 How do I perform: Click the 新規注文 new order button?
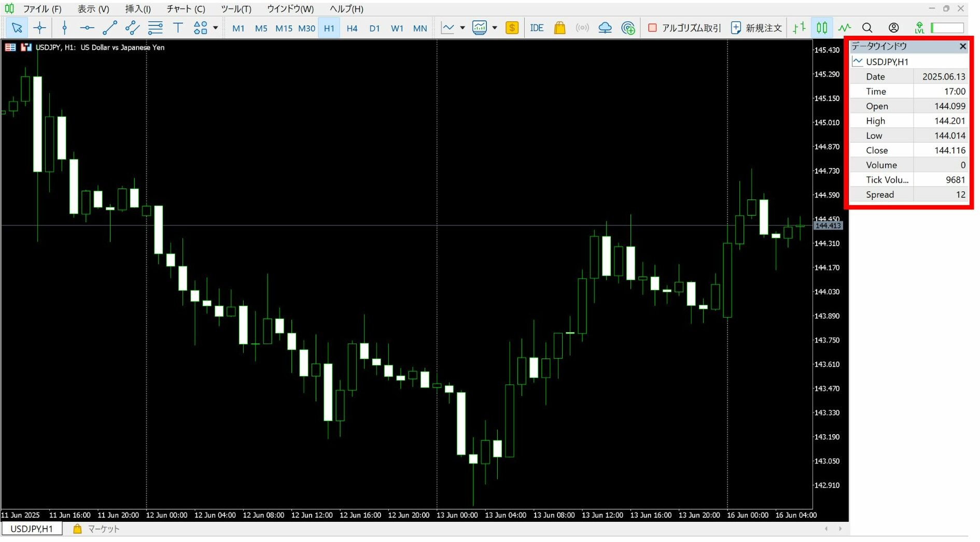tap(756, 28)
